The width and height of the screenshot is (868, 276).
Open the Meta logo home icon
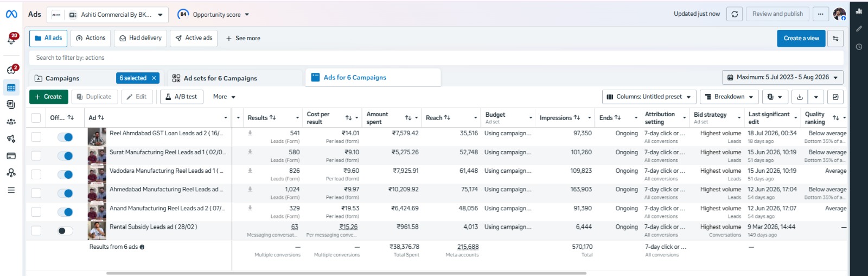pyautogui.click(x=11, y=14)
